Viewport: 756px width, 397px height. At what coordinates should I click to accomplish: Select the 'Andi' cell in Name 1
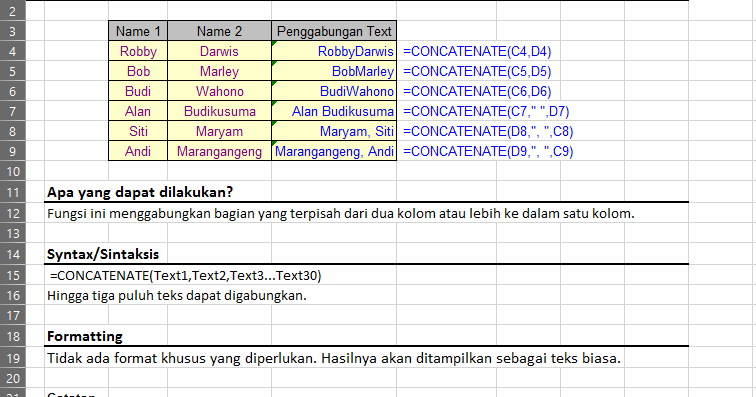(x=138, y=151)
